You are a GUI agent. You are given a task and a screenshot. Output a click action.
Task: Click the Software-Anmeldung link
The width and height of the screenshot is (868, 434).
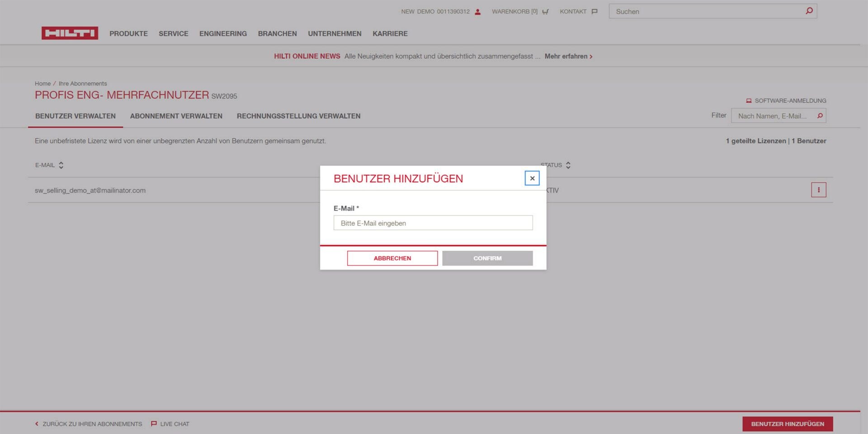pyautogui.click(x=790, y=101)
